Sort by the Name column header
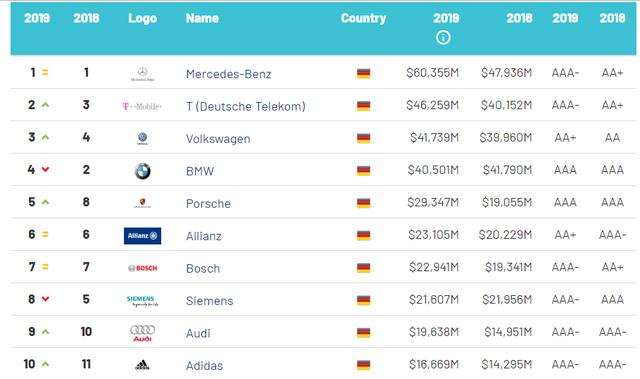Image resolution: width=640 pixels, height=379 pixels. [x=202, y=18]
